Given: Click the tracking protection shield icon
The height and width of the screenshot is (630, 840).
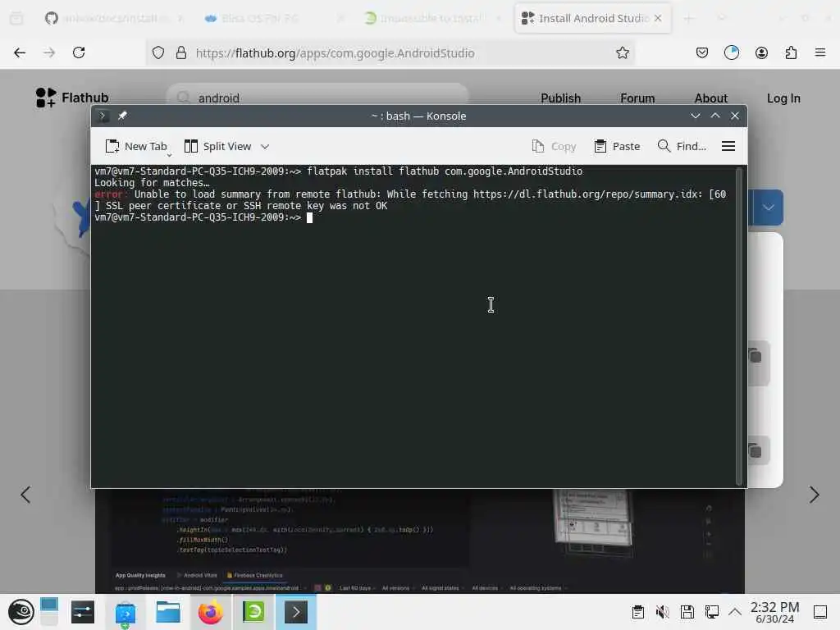Looking at the screenshot, I should (x=158, y=52).
